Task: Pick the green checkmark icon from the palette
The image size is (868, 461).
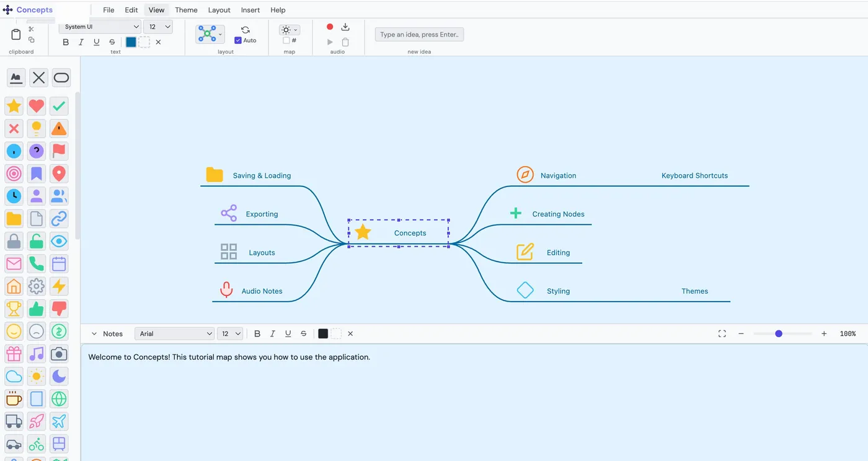Action: (x=59, y=106)
